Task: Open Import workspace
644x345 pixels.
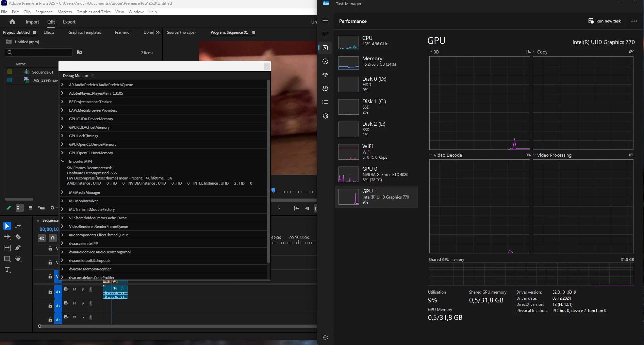Action: click(x=32, y=22)
